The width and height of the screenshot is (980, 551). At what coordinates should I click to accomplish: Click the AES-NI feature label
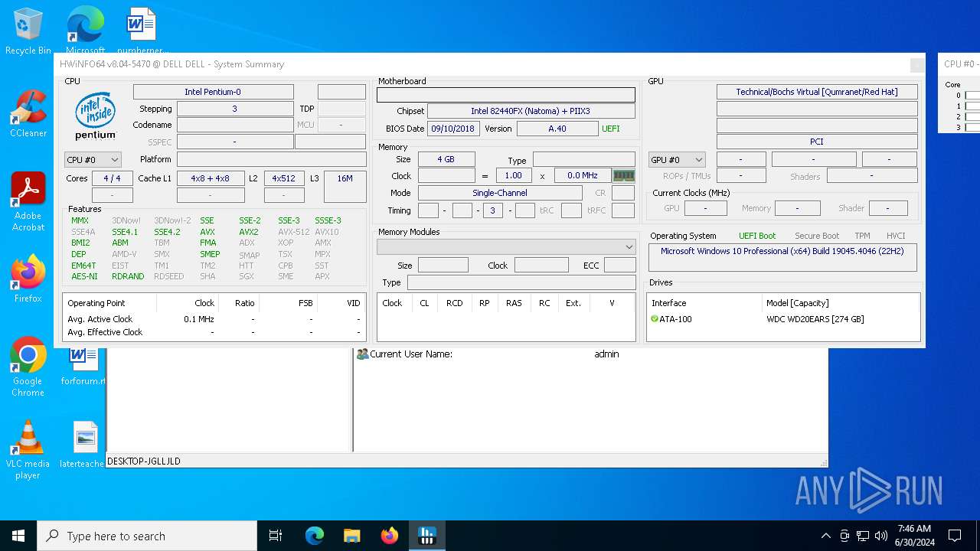(84, 276)
